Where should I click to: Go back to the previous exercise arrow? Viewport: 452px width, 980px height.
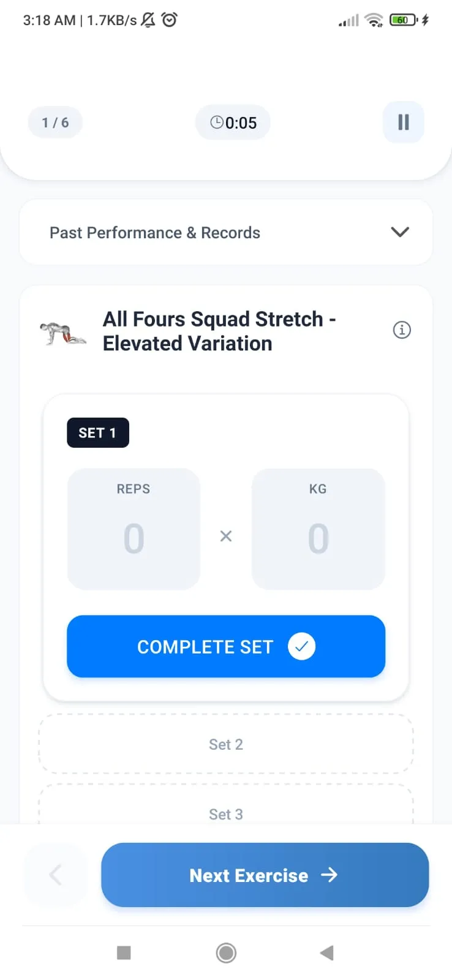(x=55, y=875)
